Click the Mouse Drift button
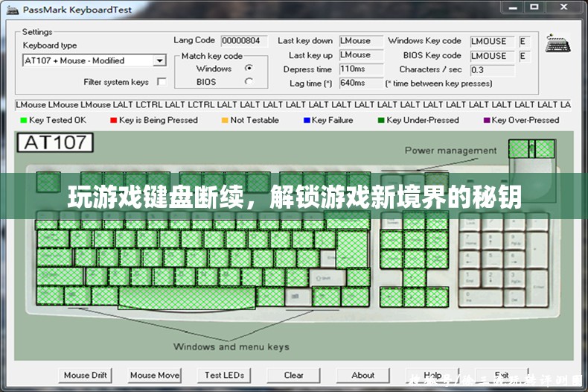The image size is (588, 392). click(x=85, y=375)
